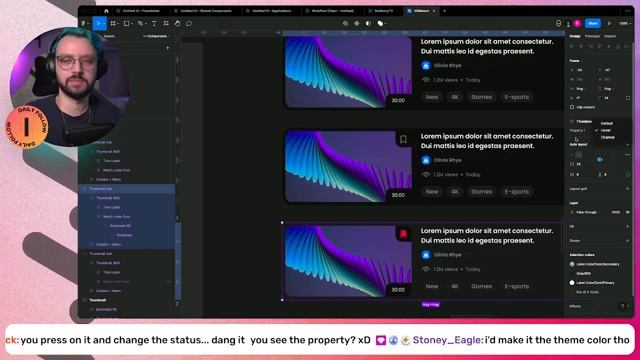
Task: Open the zoom level dropdown
Action: click(624, 24)
